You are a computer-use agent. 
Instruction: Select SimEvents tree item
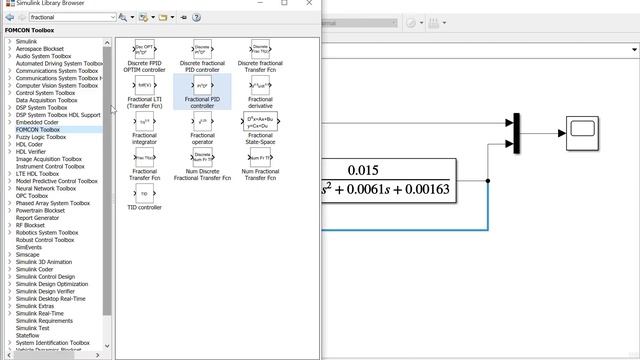pyautogui.click(x=29, y=247)
